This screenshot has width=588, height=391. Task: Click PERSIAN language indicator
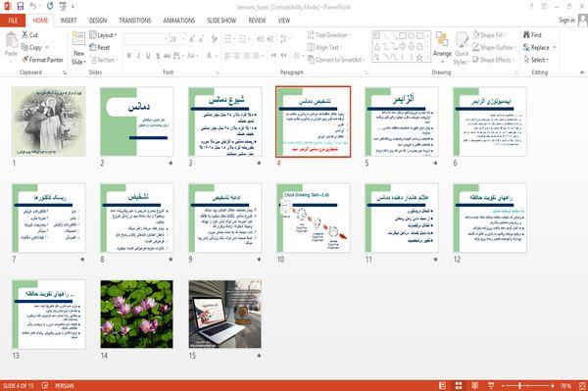click(x=65, y=385)
